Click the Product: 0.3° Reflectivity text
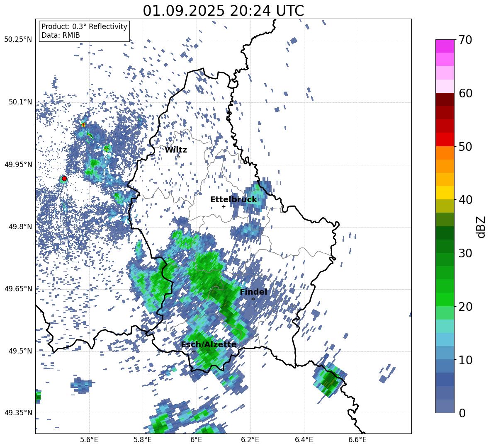Screen dimensions: 491x448 point(84,27)
